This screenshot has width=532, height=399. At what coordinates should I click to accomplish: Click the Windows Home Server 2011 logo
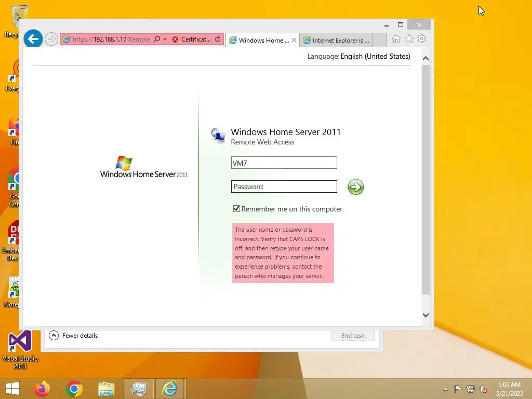pyautogui.click(x=144, y=167)
